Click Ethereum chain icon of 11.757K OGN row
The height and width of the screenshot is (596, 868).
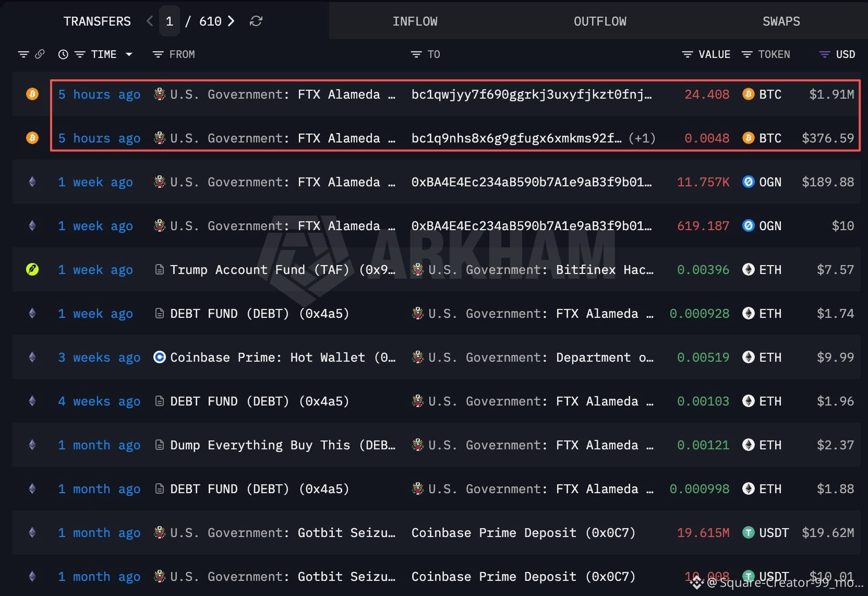[x=32, y=182]
